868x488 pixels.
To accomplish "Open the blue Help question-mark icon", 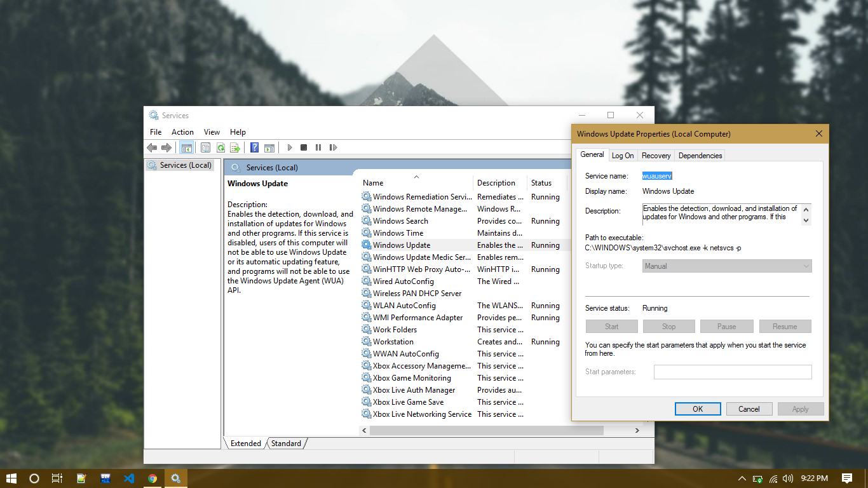I will coord(254,147).
